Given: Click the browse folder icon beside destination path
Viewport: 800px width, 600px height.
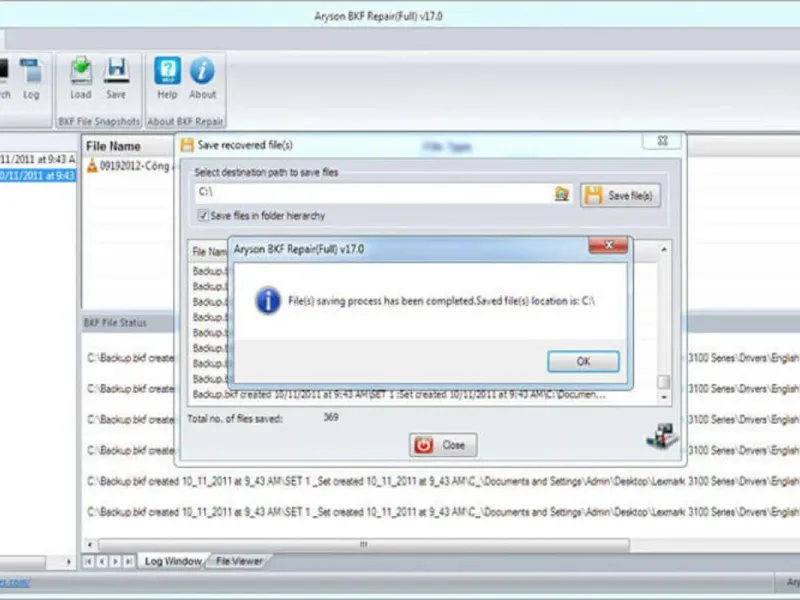Looking at the screenshot, I should click(562, 194).
